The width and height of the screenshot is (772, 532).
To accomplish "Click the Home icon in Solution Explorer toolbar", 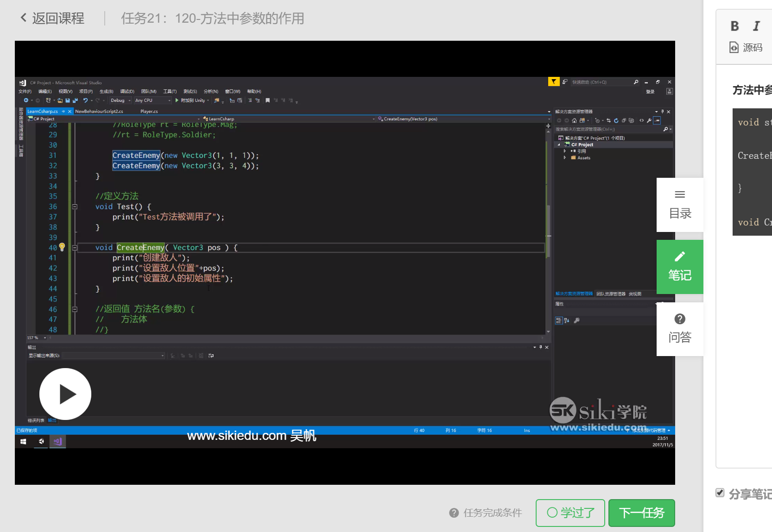I will (574, 120).
